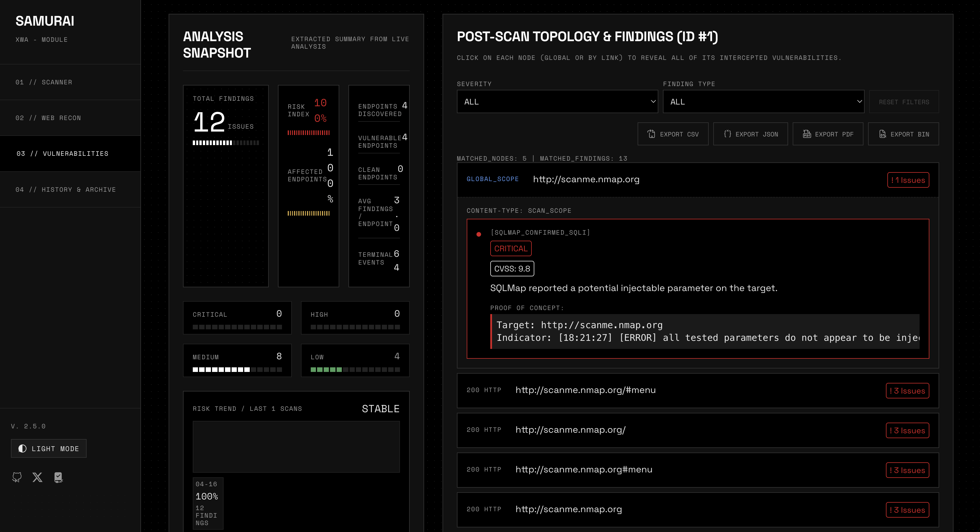Click the CONTENT-TYPE: SCAN_SCOPE label
980x532 pixels.
[519, 210]
